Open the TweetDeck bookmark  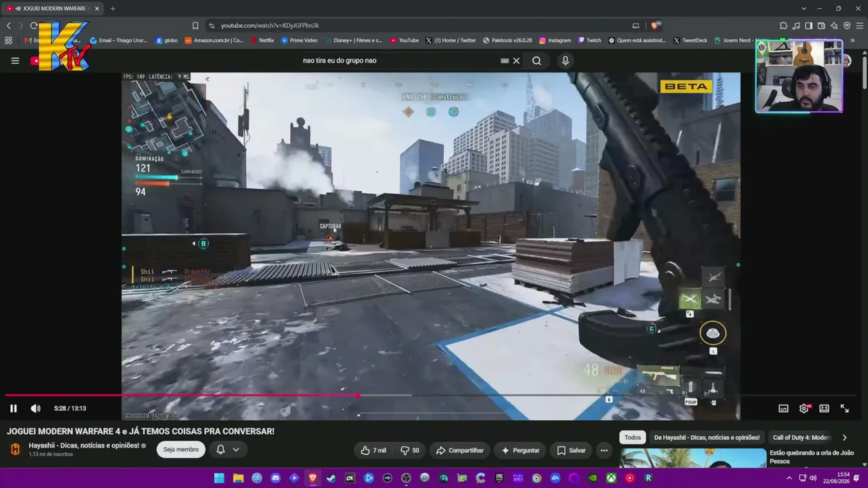[x=690, y=40]
